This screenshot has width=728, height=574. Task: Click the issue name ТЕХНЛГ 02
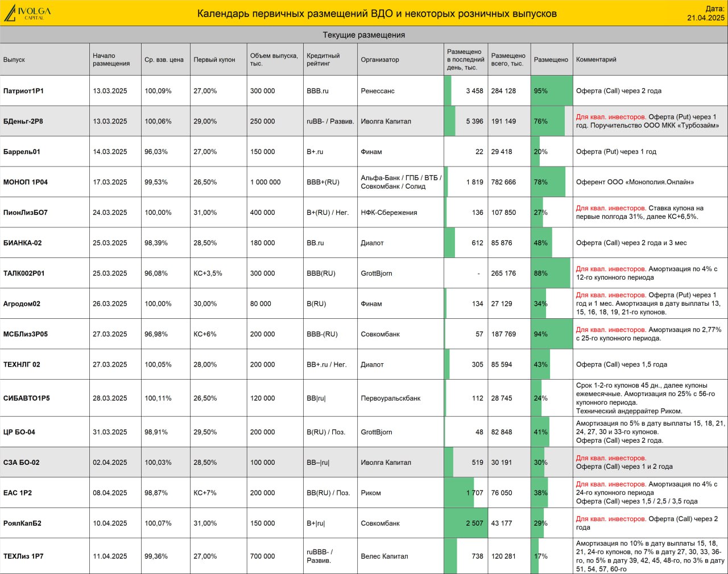(x=22, y=365)
